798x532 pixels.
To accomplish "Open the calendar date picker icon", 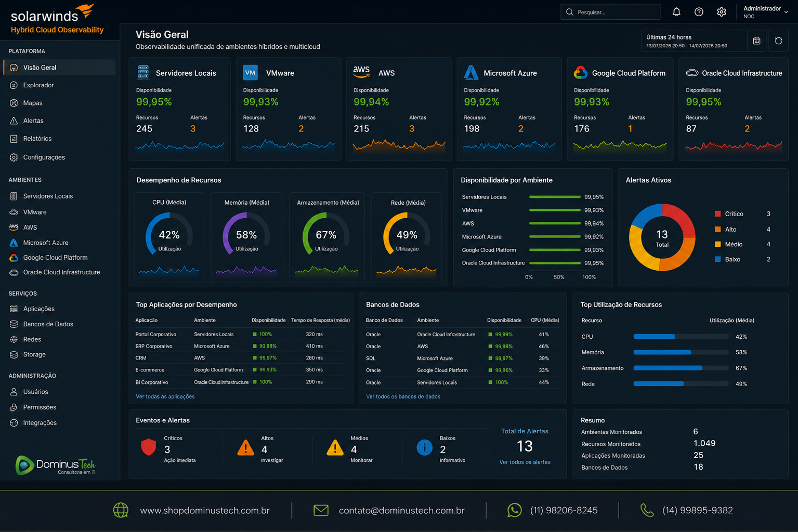I will 757,41.
